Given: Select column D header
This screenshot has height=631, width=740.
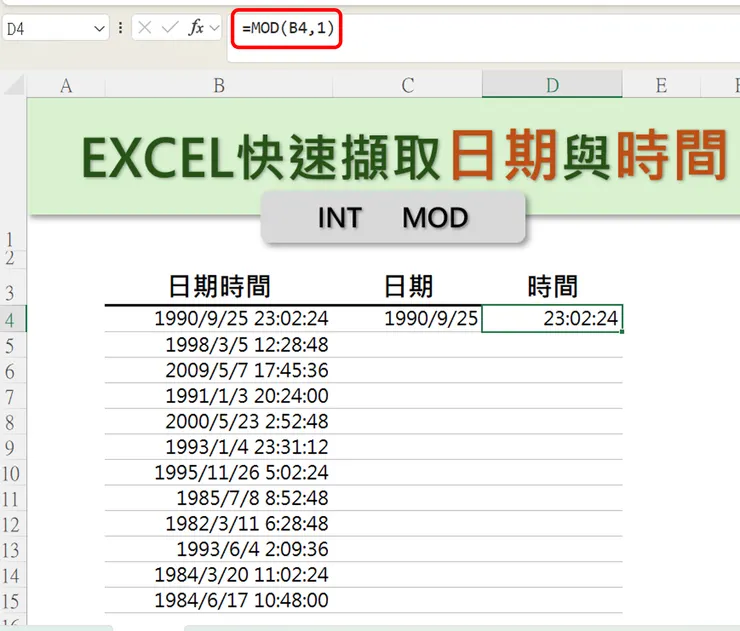Looking at the screenshot, I should tap(552, 85).
